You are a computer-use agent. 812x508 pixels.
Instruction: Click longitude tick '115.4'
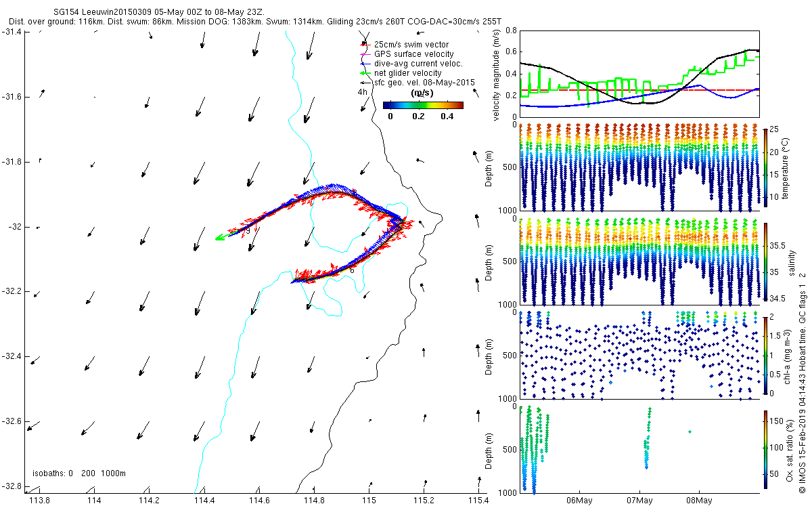point(478,501)
